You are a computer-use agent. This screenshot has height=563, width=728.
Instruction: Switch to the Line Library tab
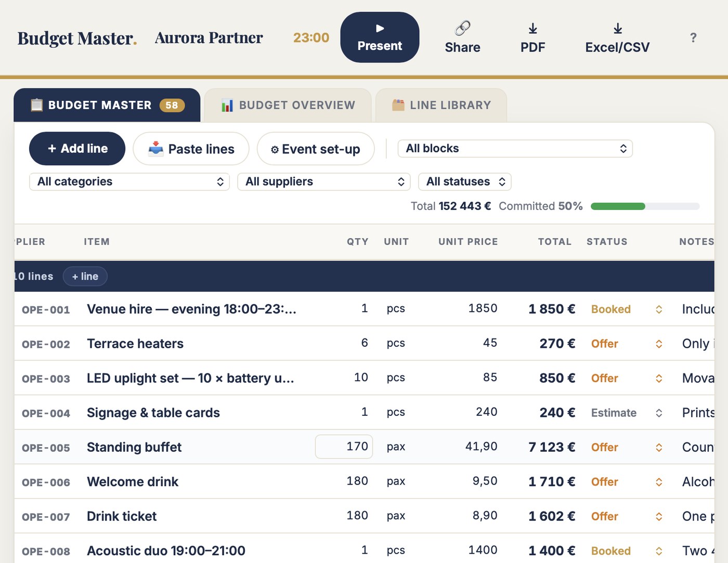point(441,105)
